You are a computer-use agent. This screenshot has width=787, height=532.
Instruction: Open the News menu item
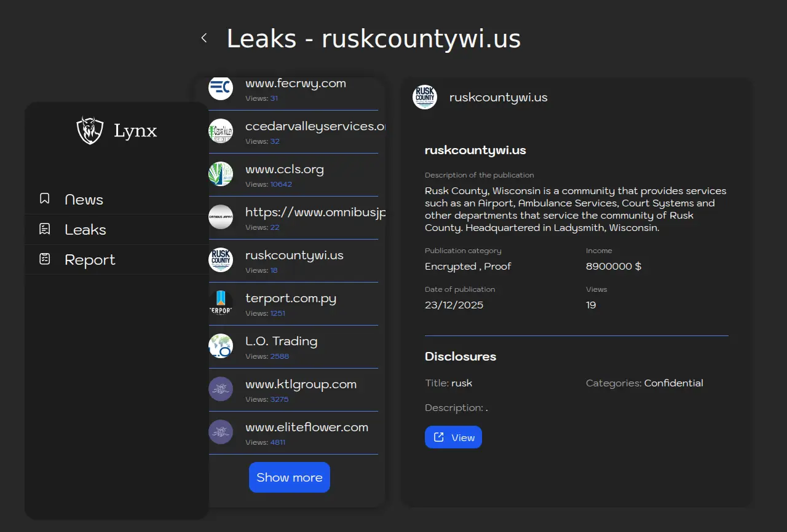pyautogui.click(x=84, y=200)
